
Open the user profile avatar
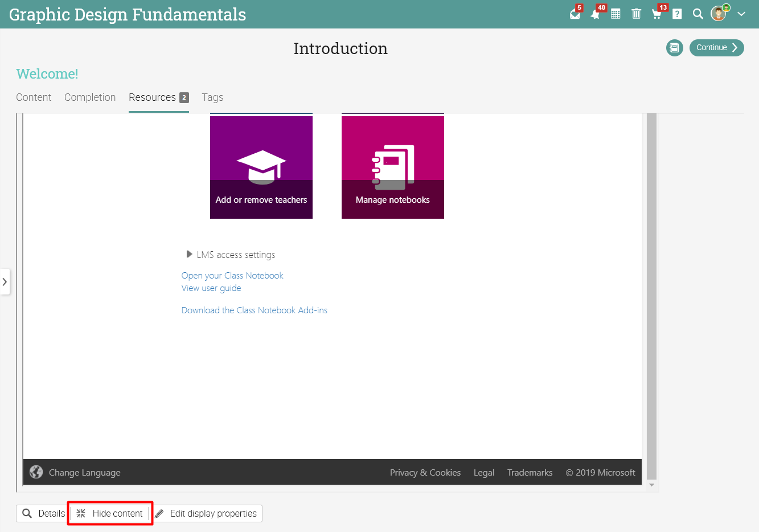click(x=719, y=13)
